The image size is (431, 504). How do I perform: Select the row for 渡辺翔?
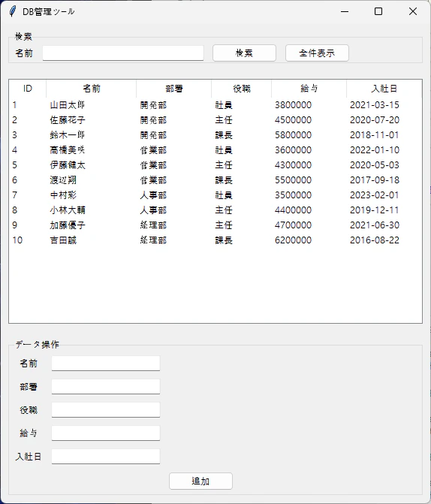click(215, 180)
